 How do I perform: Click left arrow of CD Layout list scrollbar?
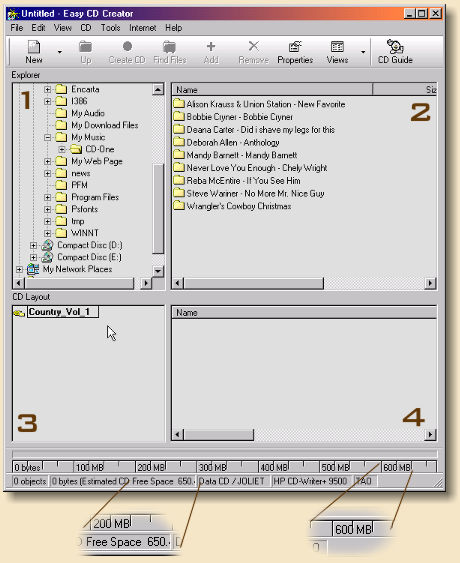(x=177, y=435)
